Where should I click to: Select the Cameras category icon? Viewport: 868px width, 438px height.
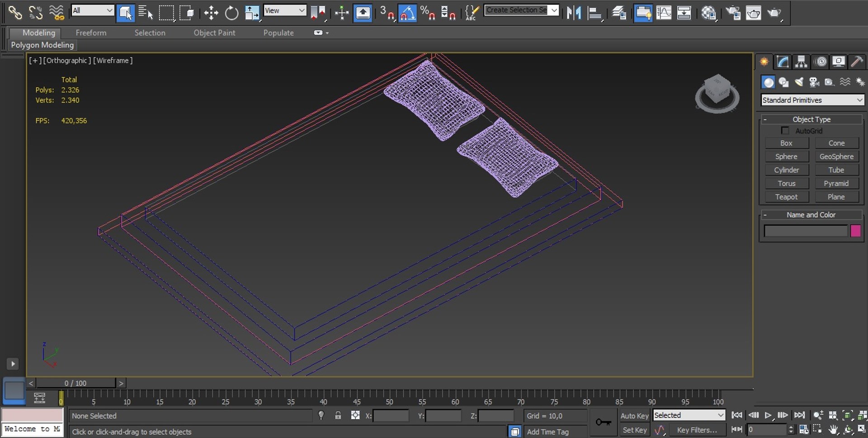(814, 82)
